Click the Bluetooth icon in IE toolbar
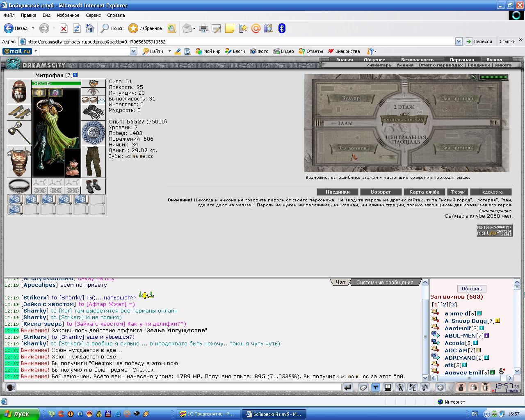The width and height of the screenshot is (525, 420). (282, 28)
